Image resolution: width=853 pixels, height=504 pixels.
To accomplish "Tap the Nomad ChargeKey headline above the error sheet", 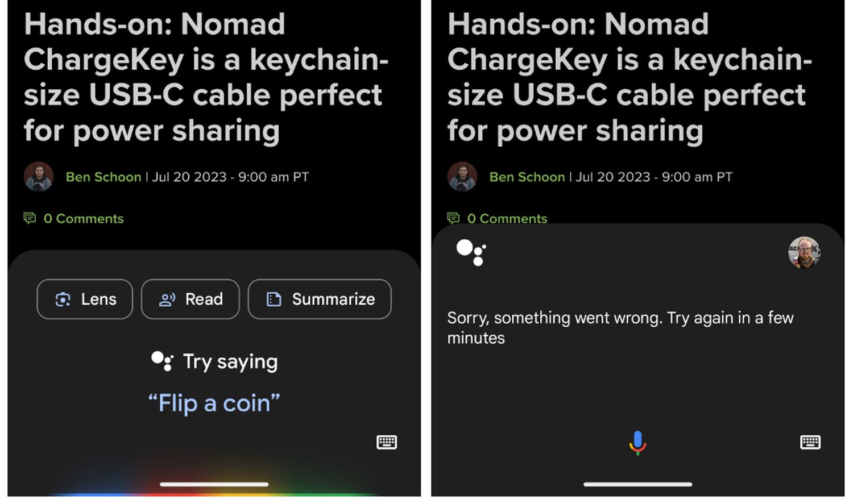I will (x=628, y=77).
